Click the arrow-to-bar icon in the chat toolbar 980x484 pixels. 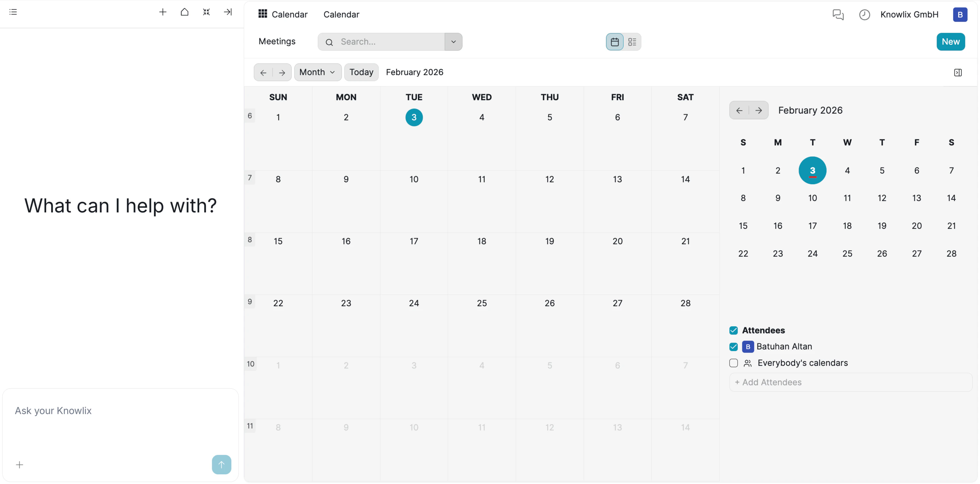pos(228,12)
